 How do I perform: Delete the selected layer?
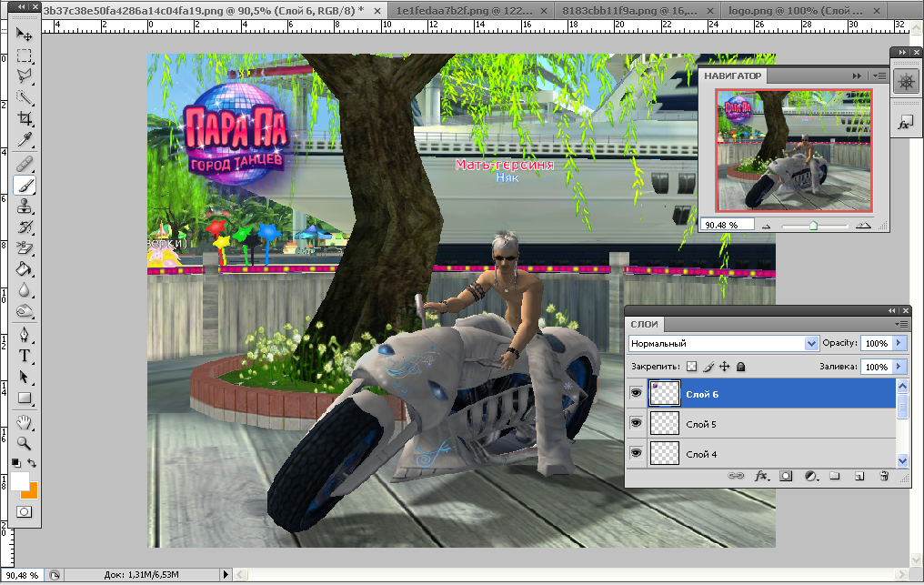pos(883,475)
